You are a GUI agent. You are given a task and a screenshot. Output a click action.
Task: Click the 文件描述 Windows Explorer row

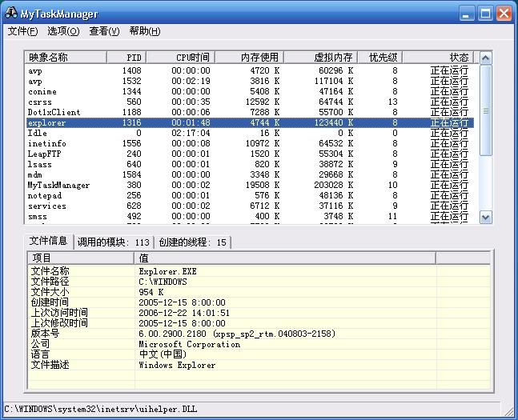[259, 365]
